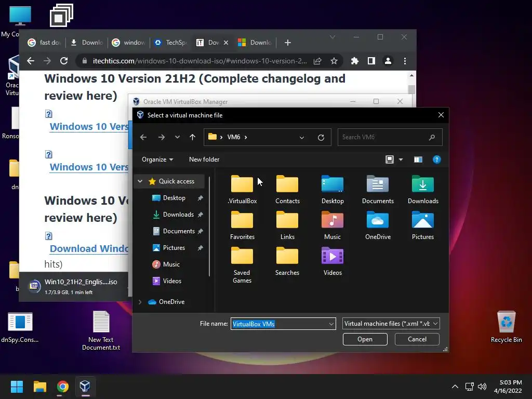532x399 pixels.
Task: Open the OneDrive folder in file list
Action: (x=378, y=225)
